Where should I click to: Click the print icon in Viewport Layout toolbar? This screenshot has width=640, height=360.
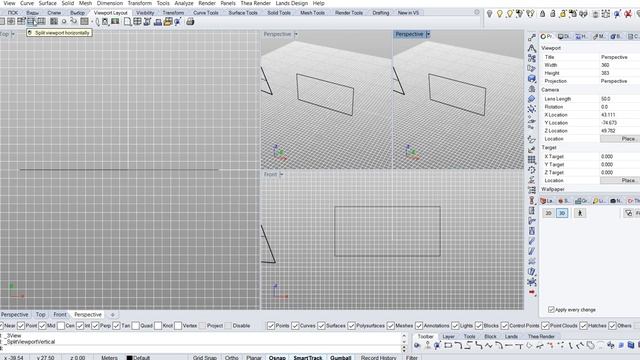[190, 22]
